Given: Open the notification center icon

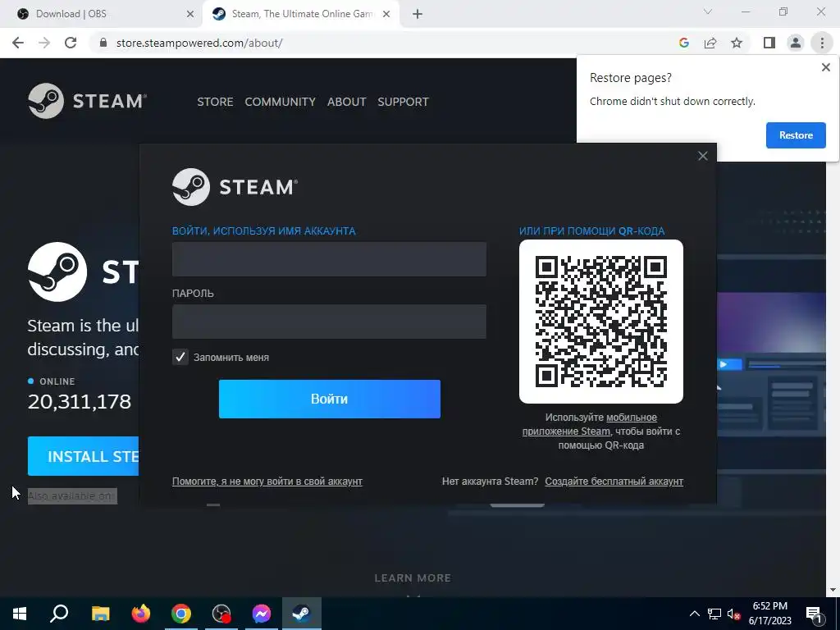Looking at the screenshot, I should pos(814,614).
